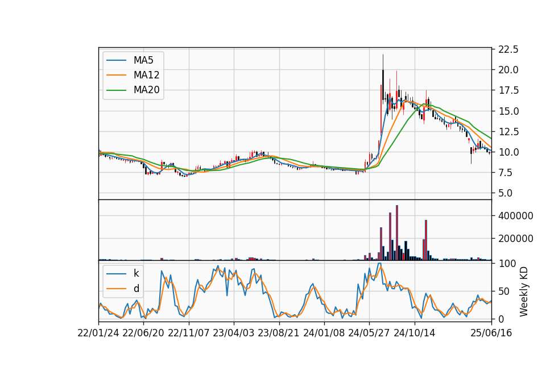Click the 400000 volume axis label

[515, 216]
